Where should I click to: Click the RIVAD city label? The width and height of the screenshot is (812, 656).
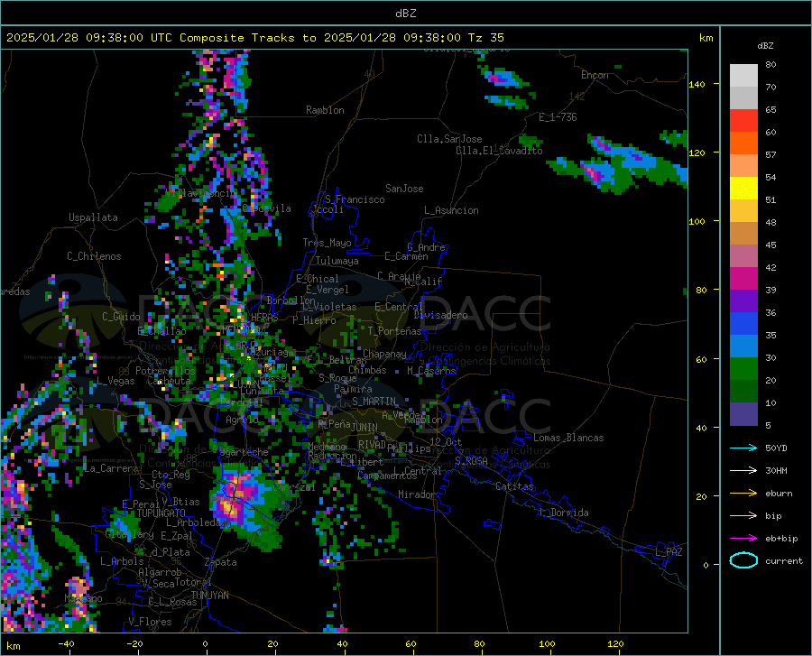tap(372, 445)
